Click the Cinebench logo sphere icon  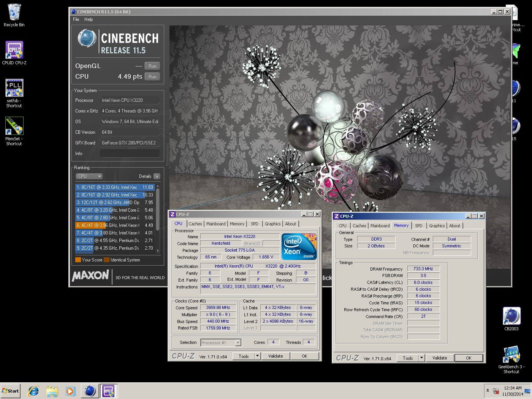click(x=87, y=38)
